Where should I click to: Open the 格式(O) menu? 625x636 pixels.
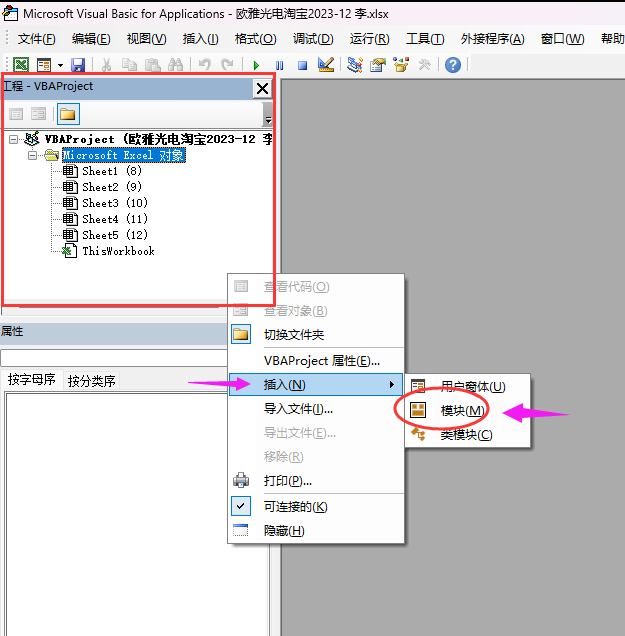tap(256, 39)
